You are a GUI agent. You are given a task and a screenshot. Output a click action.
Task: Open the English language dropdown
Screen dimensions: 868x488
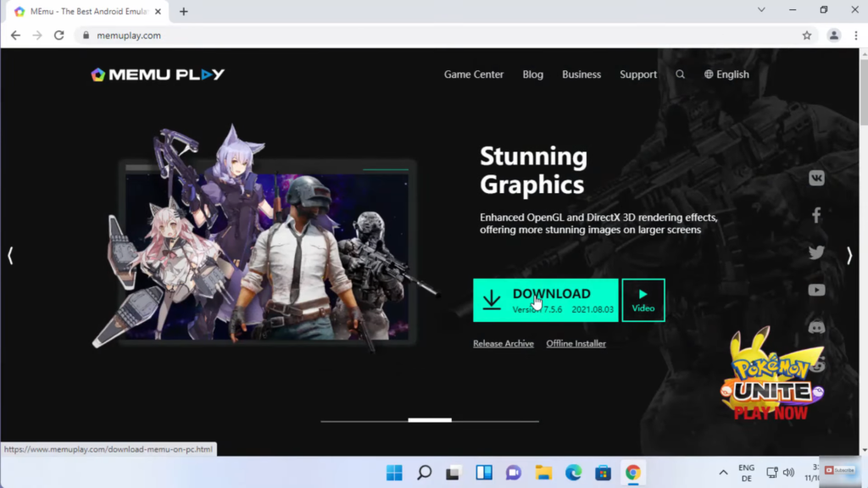[726, 75]
